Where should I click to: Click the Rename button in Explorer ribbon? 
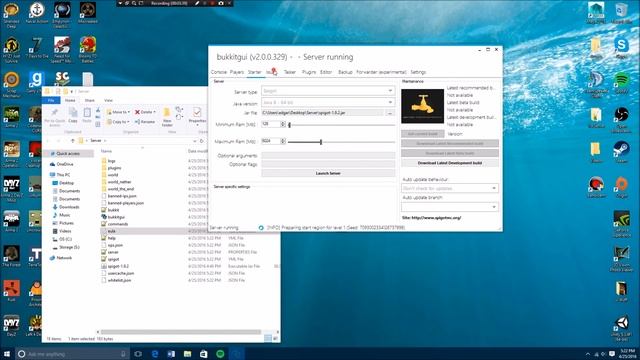tap(145, 122)
